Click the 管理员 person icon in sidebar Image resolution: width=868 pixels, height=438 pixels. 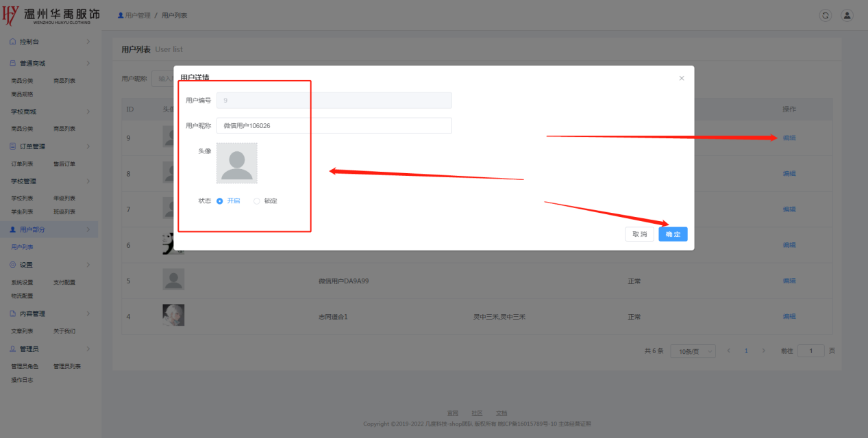click(13, 349)
